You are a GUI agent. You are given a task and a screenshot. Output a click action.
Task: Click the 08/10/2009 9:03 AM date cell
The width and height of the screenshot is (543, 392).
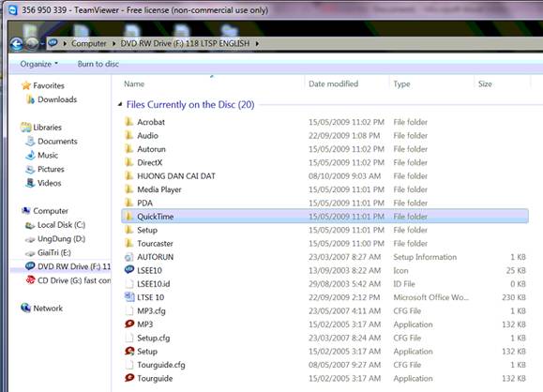point(344,176)
